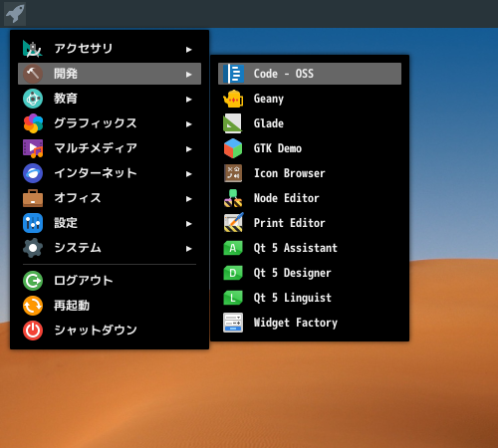The image size is (498, 448).
Task: Click the 開発 submenu arrow
Action: coord(189,75)
